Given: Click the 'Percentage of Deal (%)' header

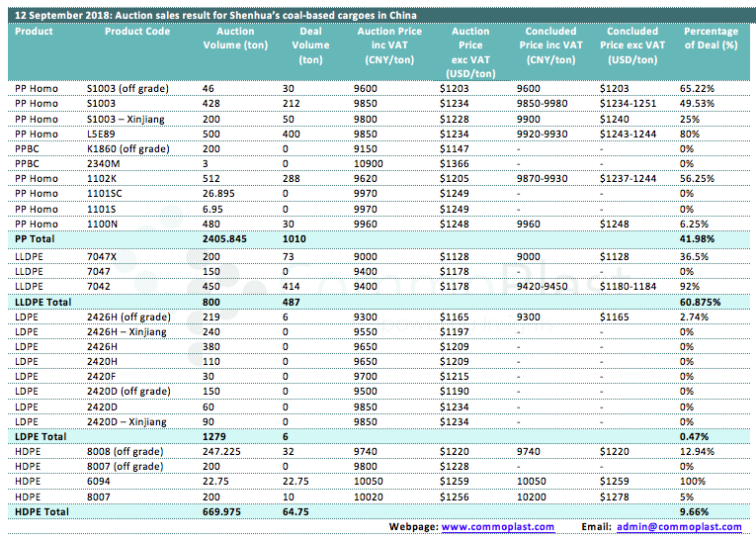Looking at the screenshot, I should (711, 39).
